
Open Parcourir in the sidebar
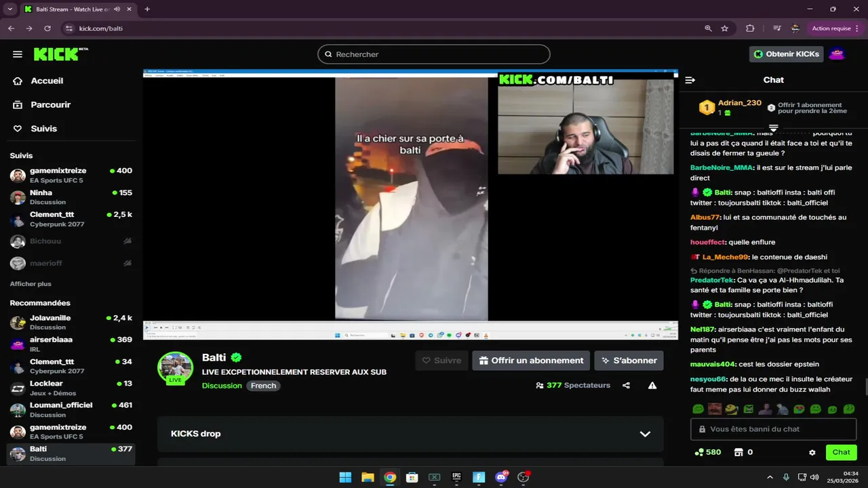coord(42,104)
